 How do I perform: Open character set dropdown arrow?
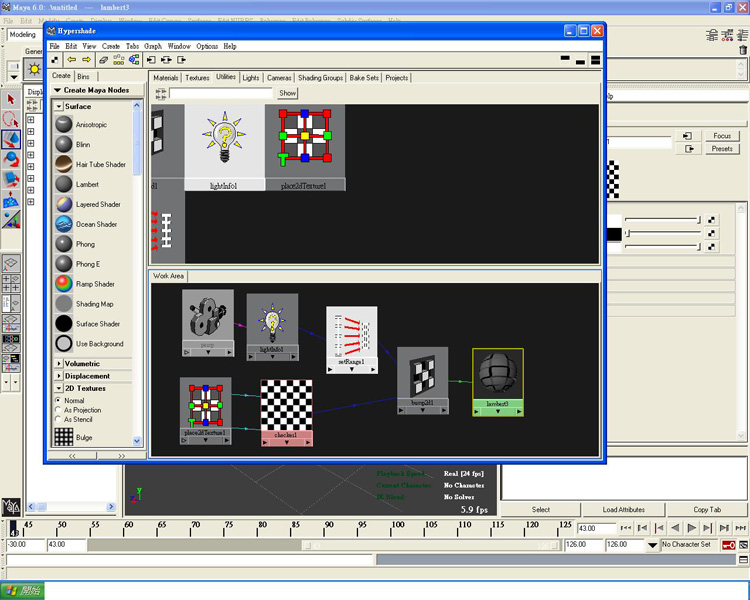(x=652, y=545)
